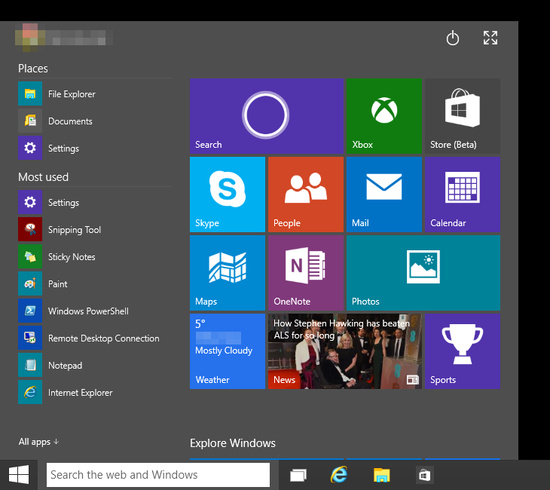Open the People tile
Viewport: 550px width, 490px height.
click(306, 194)
